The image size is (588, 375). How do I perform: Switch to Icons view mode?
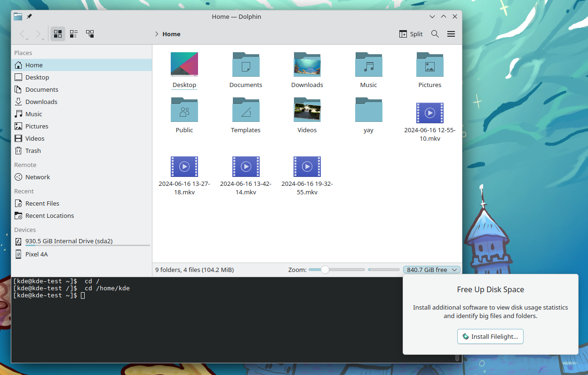[58, 34]
